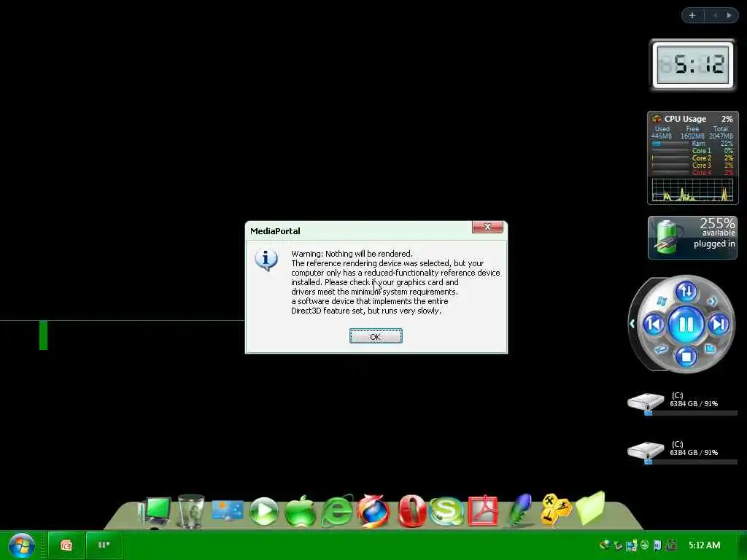Go to previous sidebar gadget page arrow
The height and width of the screenshot is (560, 747).
click(715, 15)
